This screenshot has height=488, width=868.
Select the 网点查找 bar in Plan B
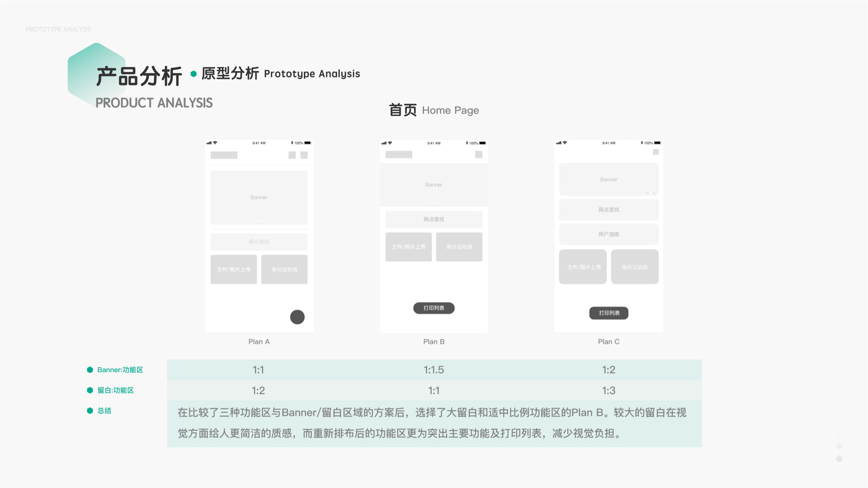pyautogui.click(x=434, y=219)
